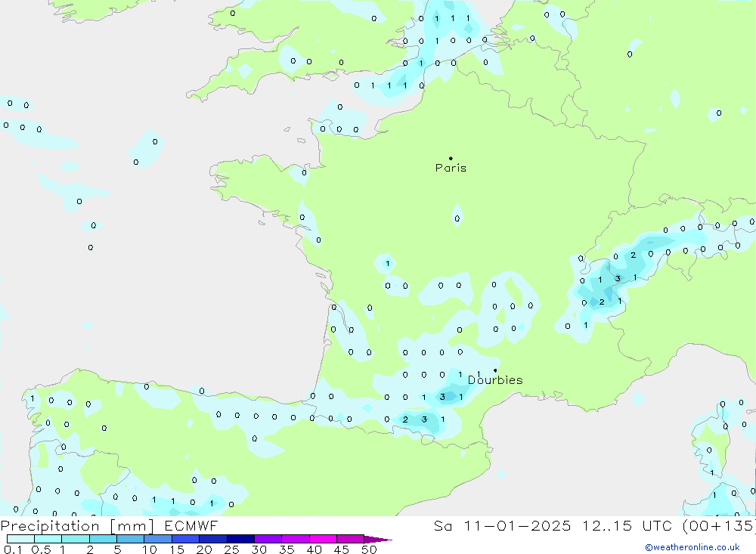756x554 pixels.
Task: Click the '0.5' legend scale label
Action: tap(41, 549)
